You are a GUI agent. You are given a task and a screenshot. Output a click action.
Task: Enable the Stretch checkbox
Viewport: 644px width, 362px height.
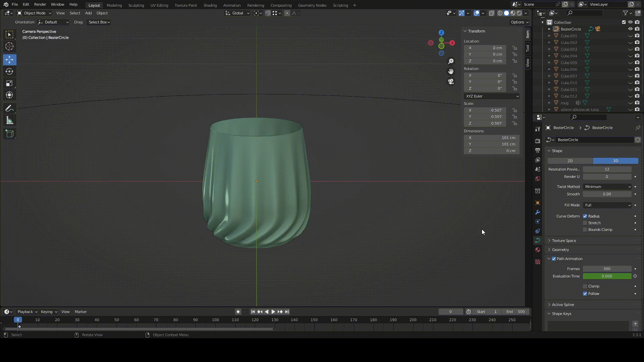click(x=585, y=223)
